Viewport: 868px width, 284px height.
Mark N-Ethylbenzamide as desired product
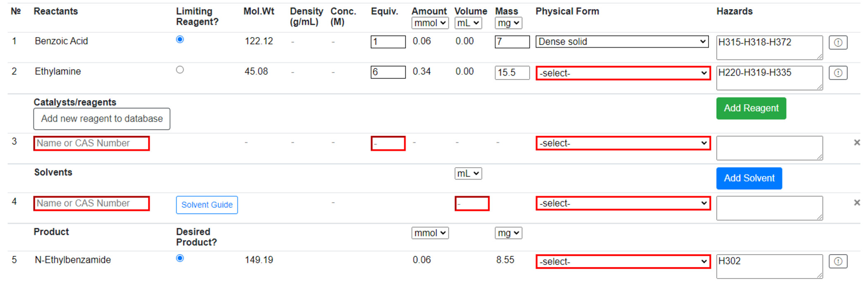(x=180, y=258)
